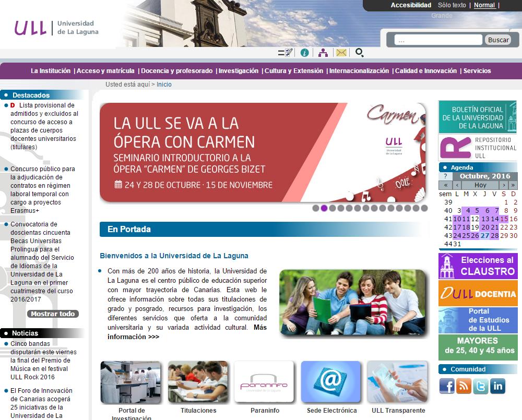The image size is (522, 420).
Task: Open Acceso y matrícula menu
Action: pyautogui.click(x=105, y=71)
